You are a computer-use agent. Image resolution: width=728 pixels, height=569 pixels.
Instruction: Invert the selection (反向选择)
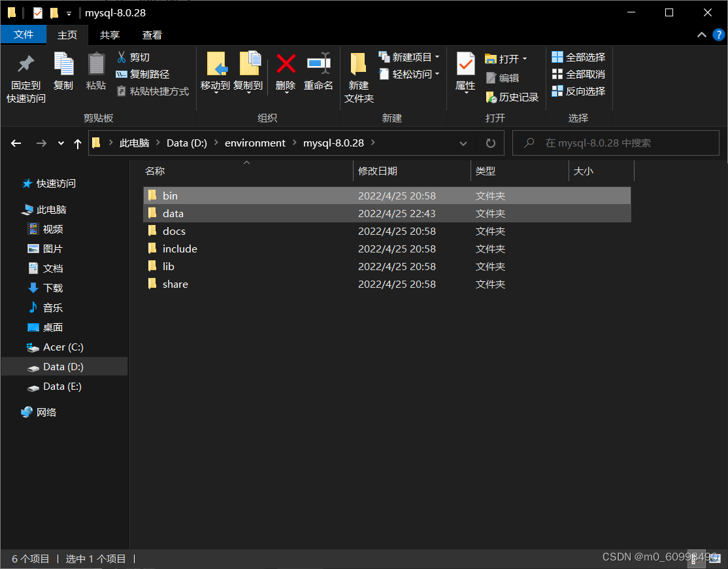click(578, 91)
